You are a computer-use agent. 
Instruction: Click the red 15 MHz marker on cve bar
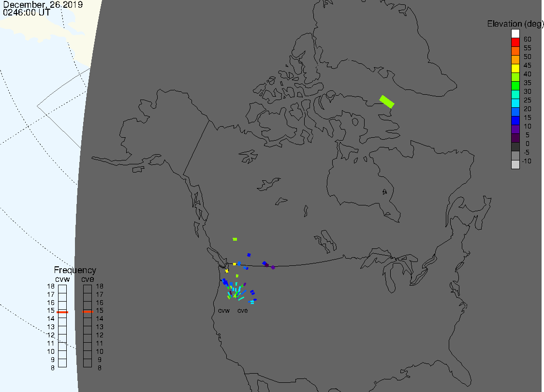click(x=88, y=312)
